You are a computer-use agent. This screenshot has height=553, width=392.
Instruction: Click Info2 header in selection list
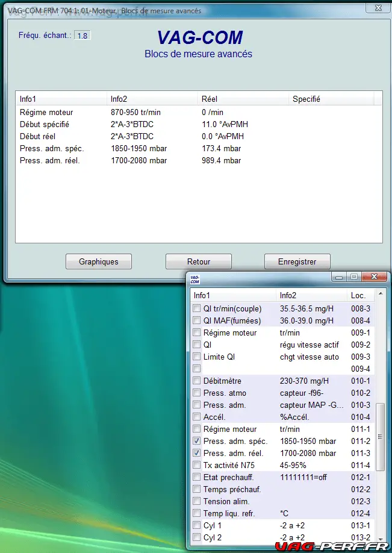coord(312,296)
